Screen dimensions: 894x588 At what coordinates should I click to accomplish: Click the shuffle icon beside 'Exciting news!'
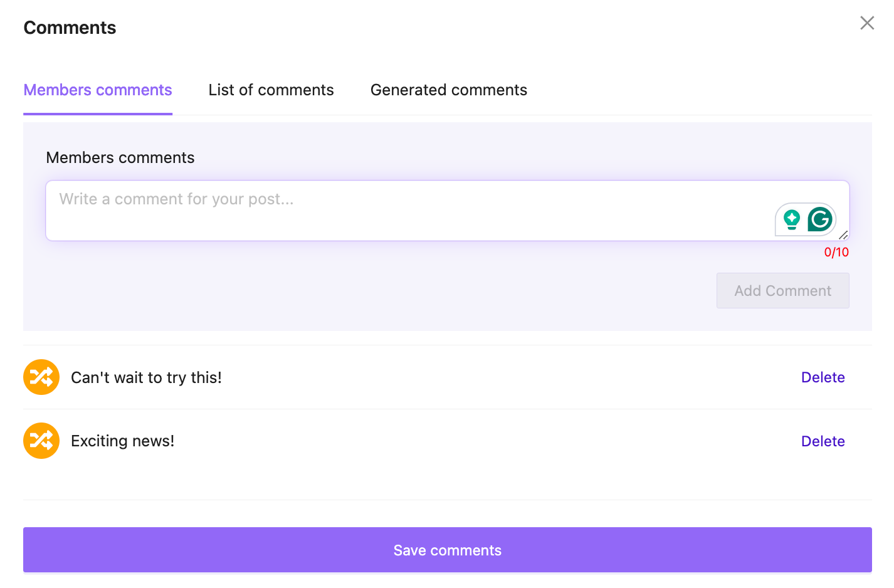point(41,441)
